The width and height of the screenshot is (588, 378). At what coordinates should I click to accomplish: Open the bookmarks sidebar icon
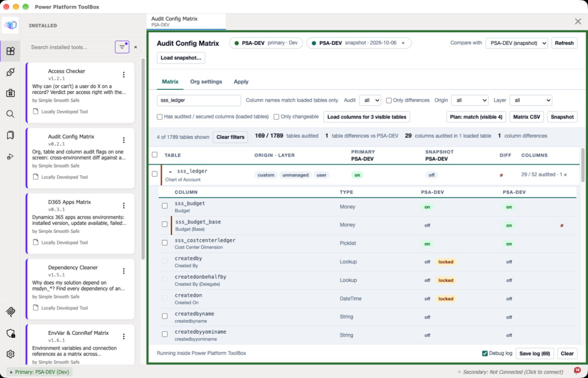tap(10, 135)
